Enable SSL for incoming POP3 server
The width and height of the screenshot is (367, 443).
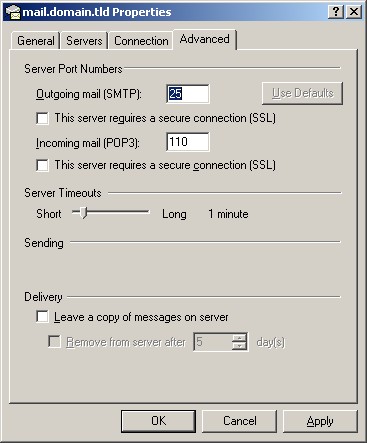[42, 165]
